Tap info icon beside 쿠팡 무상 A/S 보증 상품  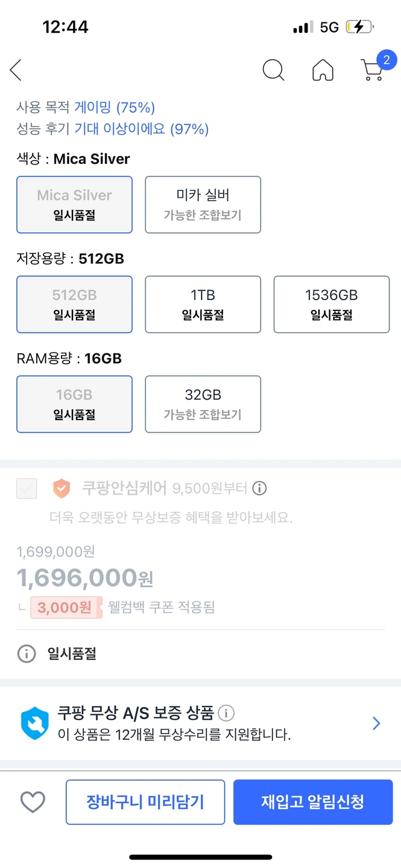[x=226, y=714]
